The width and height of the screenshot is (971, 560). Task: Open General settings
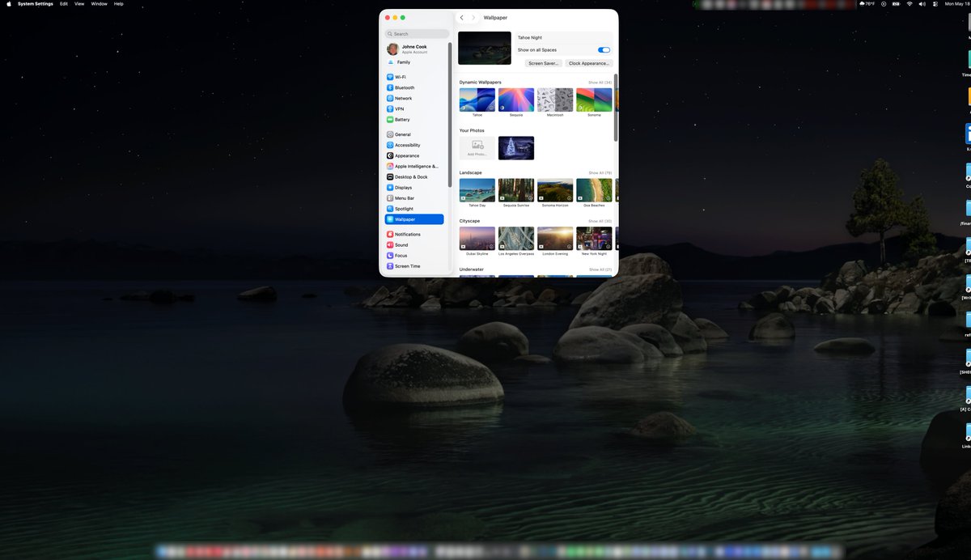[414, 134]
